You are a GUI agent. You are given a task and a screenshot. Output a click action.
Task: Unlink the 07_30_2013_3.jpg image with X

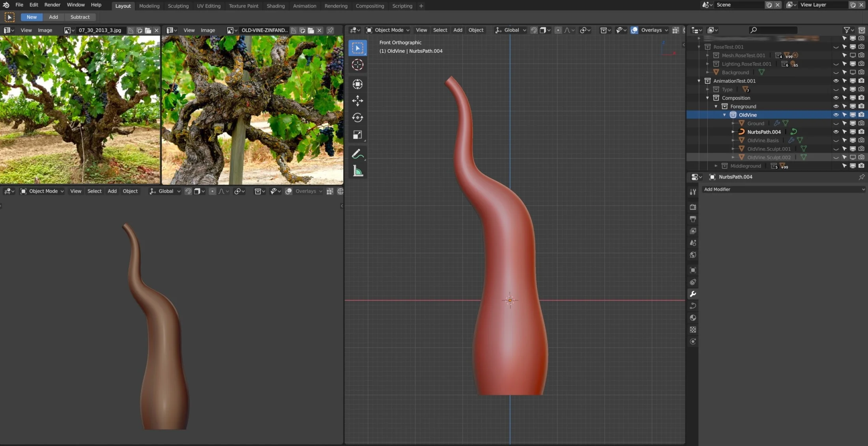click(x=157, y=30)
